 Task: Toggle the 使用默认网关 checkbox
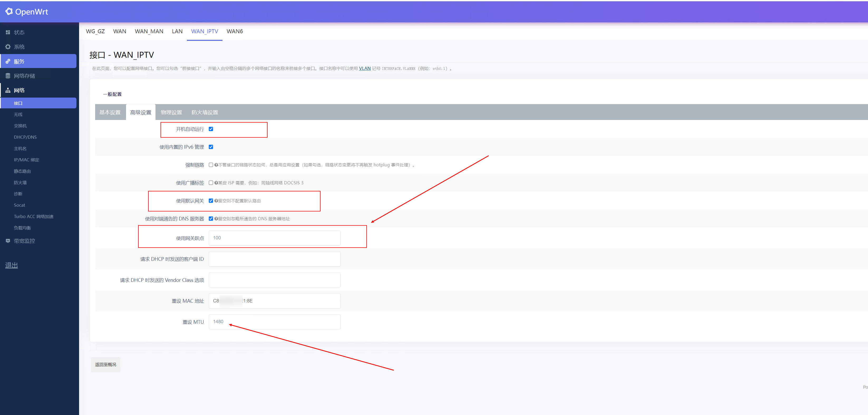[211, 201]
